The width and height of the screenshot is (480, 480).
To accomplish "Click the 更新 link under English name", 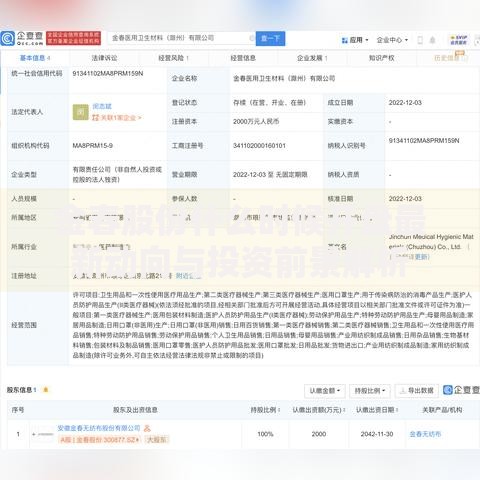I will [422, 257].
